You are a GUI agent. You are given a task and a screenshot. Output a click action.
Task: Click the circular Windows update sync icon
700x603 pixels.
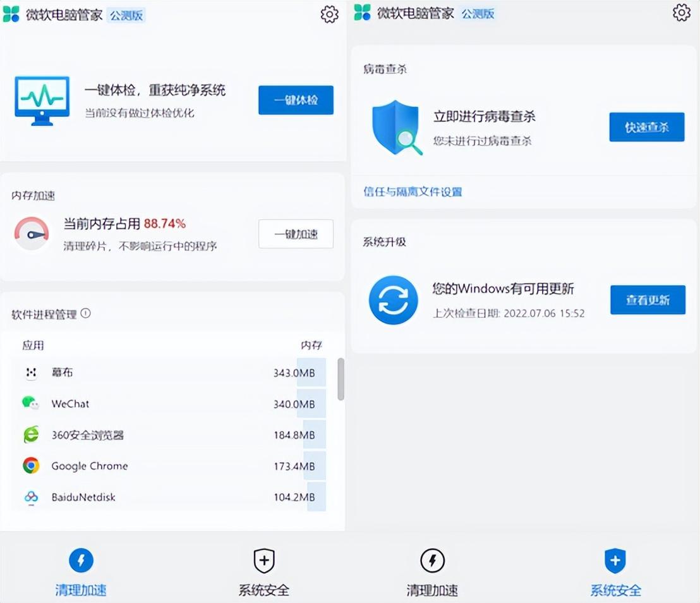tap(393, 300)
